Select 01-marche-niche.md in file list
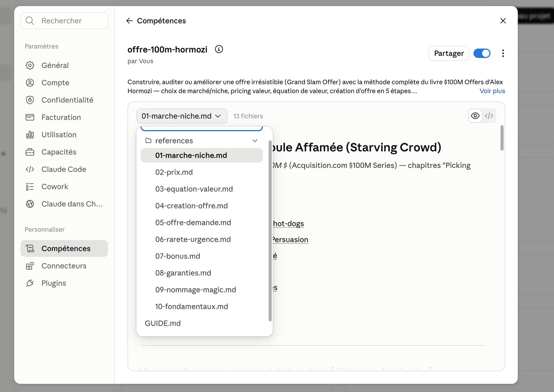 [201, 155]
